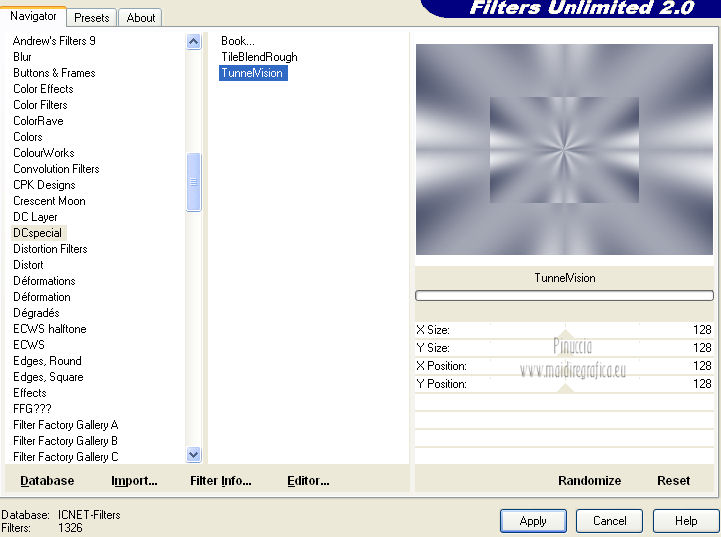
Task: Adjust the X Position slider
Action: click(x=564, y=366)
